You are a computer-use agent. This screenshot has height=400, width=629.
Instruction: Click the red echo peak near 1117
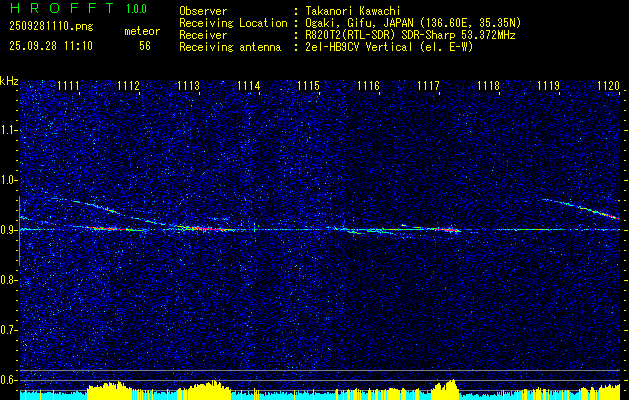click(452, 230)
